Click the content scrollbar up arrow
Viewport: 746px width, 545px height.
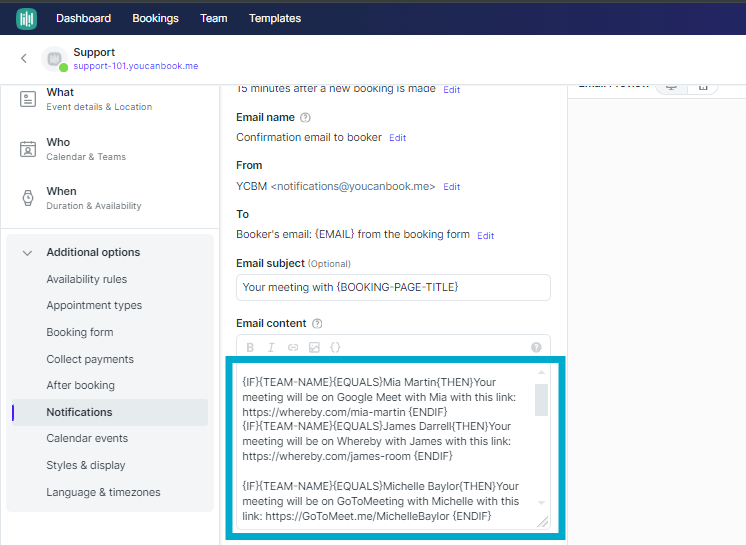[x=541, y=372]
